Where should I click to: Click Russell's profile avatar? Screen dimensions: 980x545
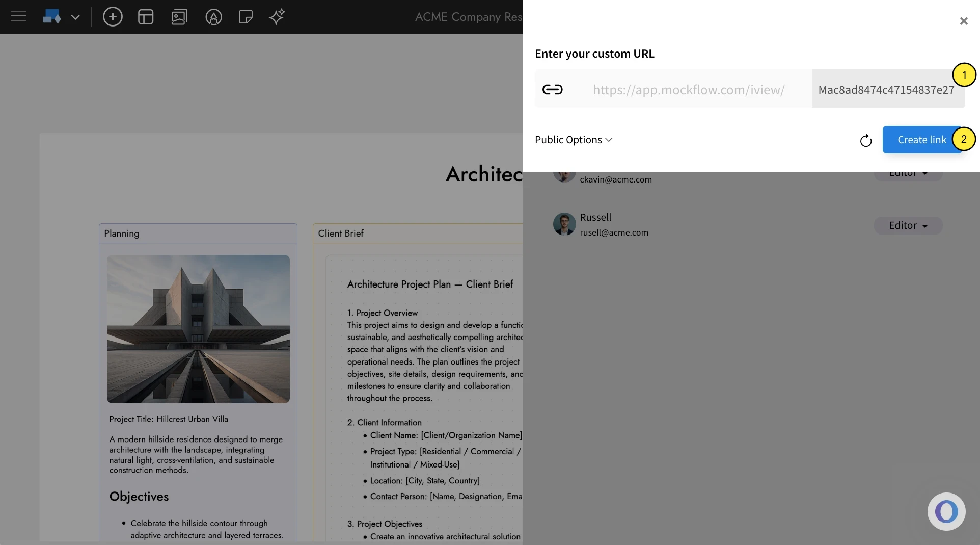click(564, 224)
